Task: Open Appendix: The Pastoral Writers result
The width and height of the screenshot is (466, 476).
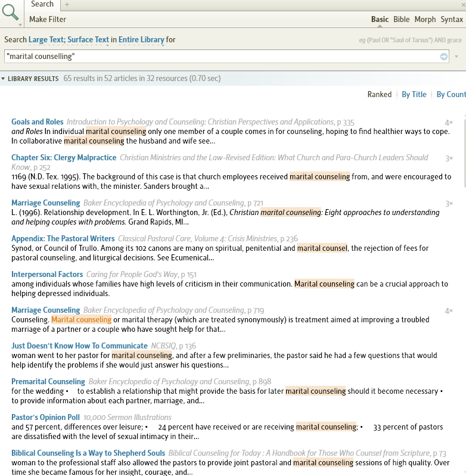Action: pos(63,239)
